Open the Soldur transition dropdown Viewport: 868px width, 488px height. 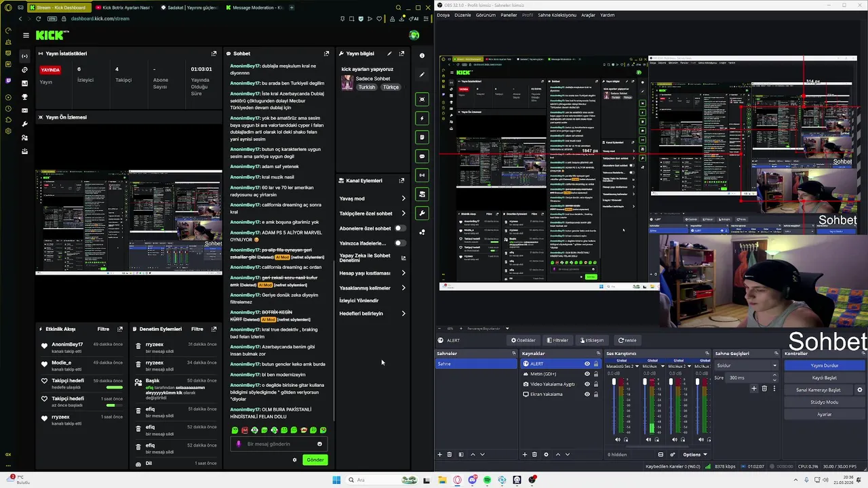[747, 366]
